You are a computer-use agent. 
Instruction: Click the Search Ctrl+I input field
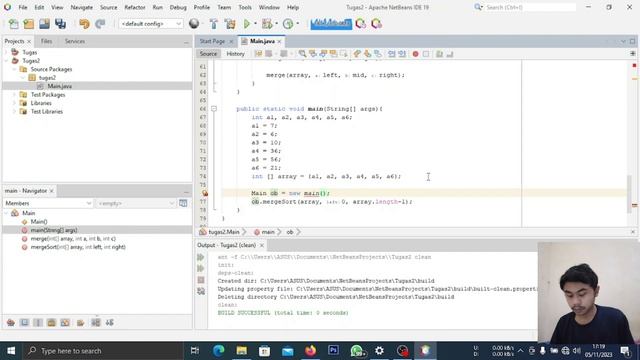[x=530, y=7]
